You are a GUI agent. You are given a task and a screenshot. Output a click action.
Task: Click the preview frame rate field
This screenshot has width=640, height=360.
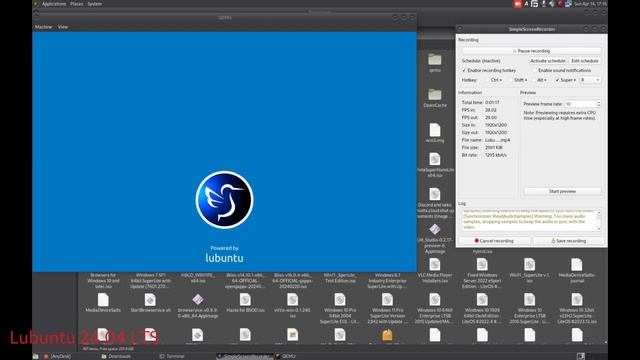[580, 104]
